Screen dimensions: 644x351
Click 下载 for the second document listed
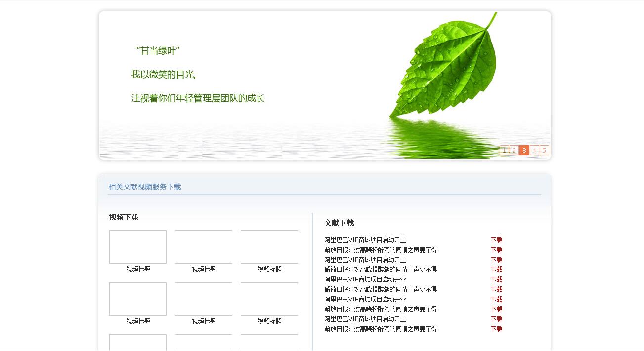pyautogui.click(x=496, y=250)
